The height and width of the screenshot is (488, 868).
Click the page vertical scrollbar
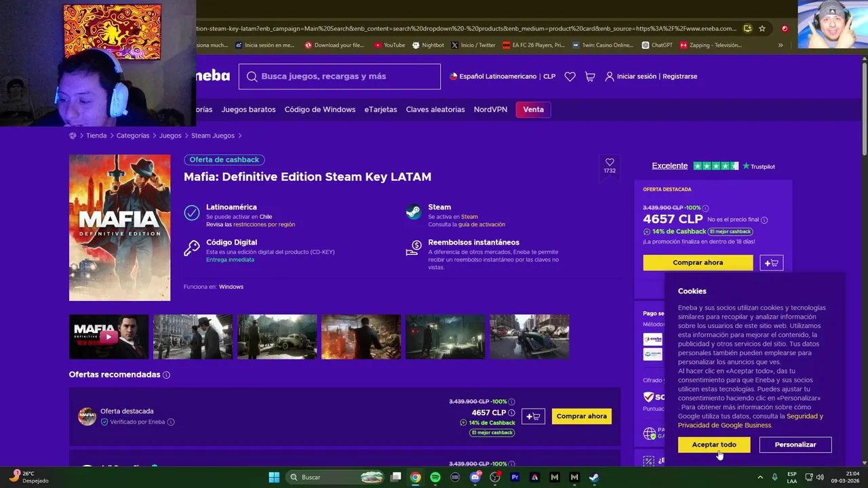point(864,108)
